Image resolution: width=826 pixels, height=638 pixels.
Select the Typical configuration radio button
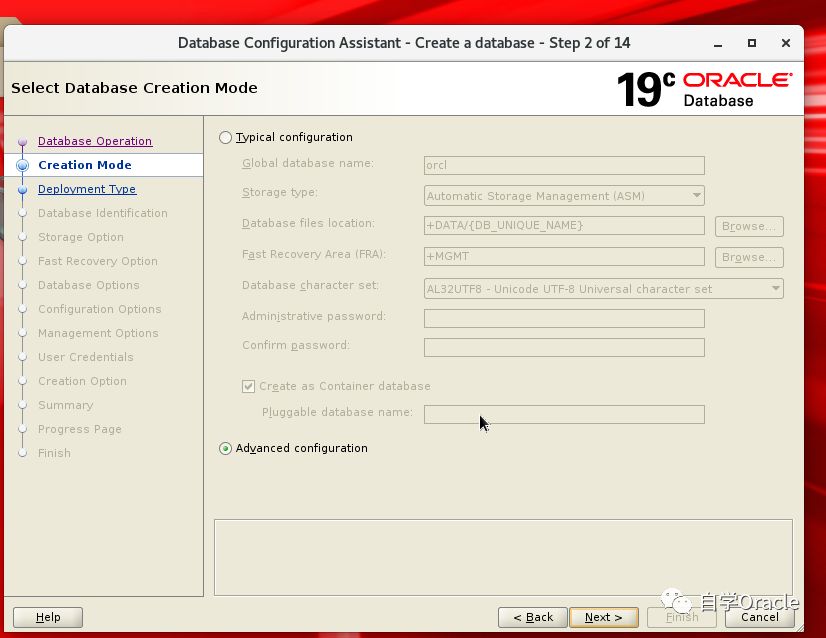tap(225, 138)
